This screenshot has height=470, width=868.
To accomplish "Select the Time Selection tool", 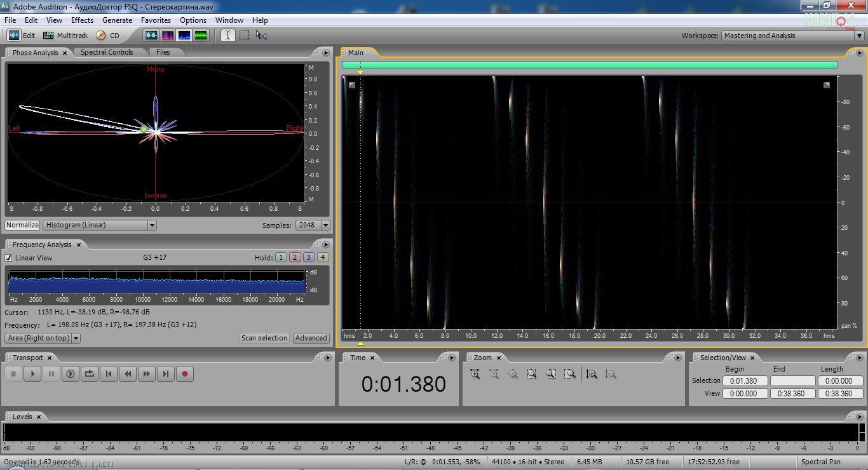I will click(x=227, y=36).
